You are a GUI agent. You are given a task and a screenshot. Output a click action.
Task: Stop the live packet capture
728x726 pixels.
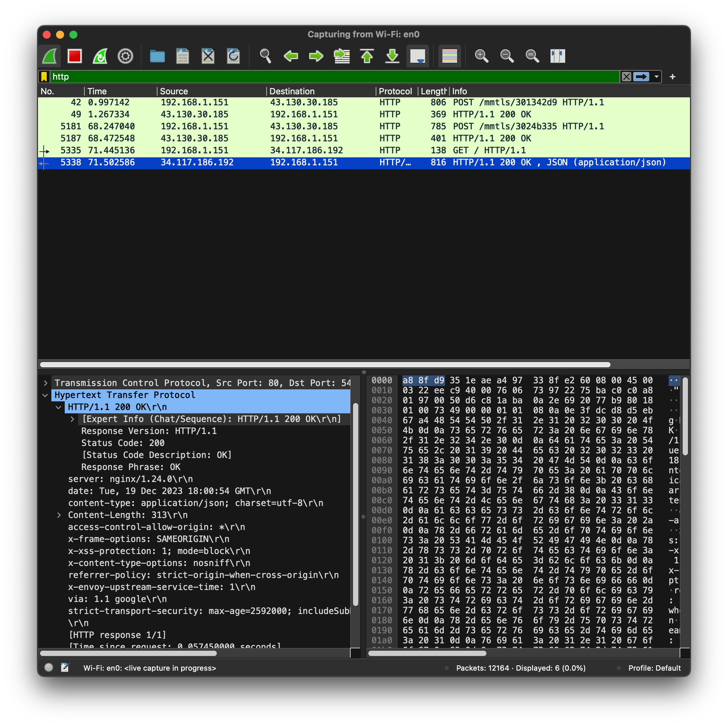point(75,56)
